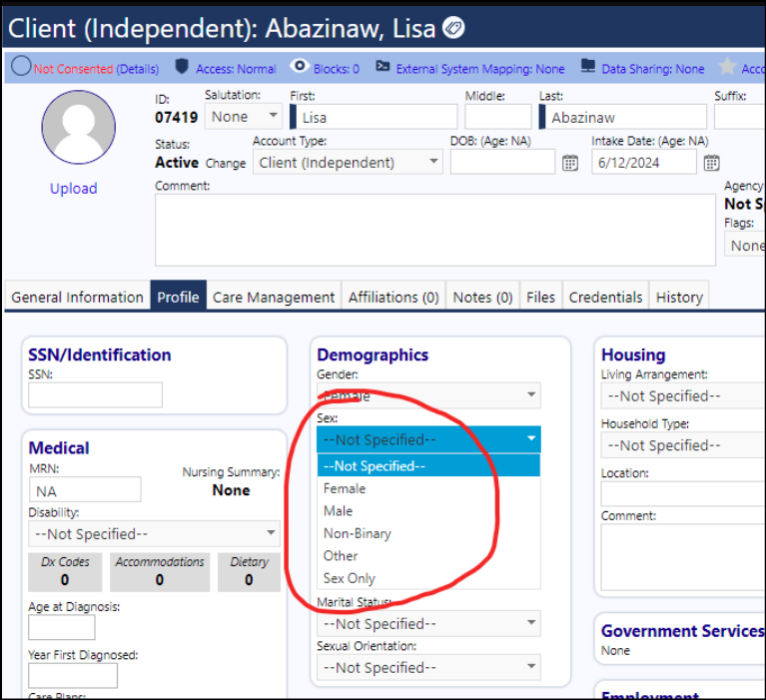766x700 pixels.
Task: Open the Living Arrangement dropdown
Action: pos(683,395)
